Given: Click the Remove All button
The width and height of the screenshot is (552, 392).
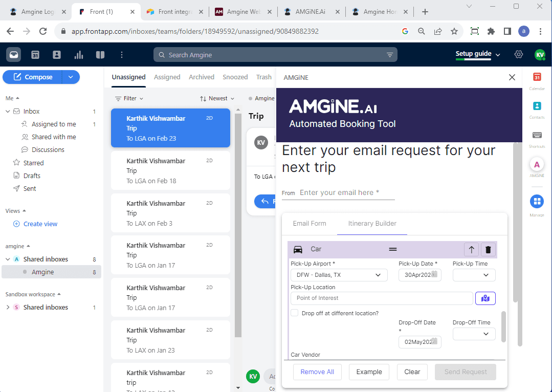Looking at the screenshot, I should (x=317, y=372).
